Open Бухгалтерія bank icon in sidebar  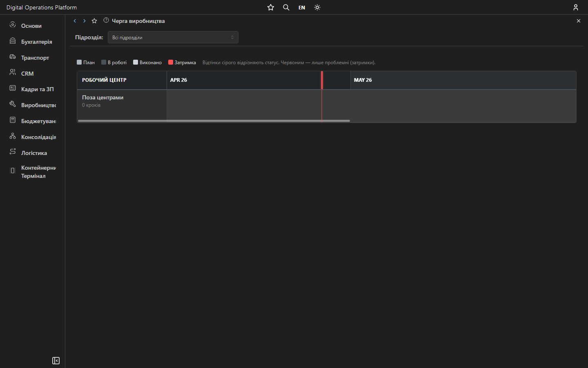[x=13, y=41]
